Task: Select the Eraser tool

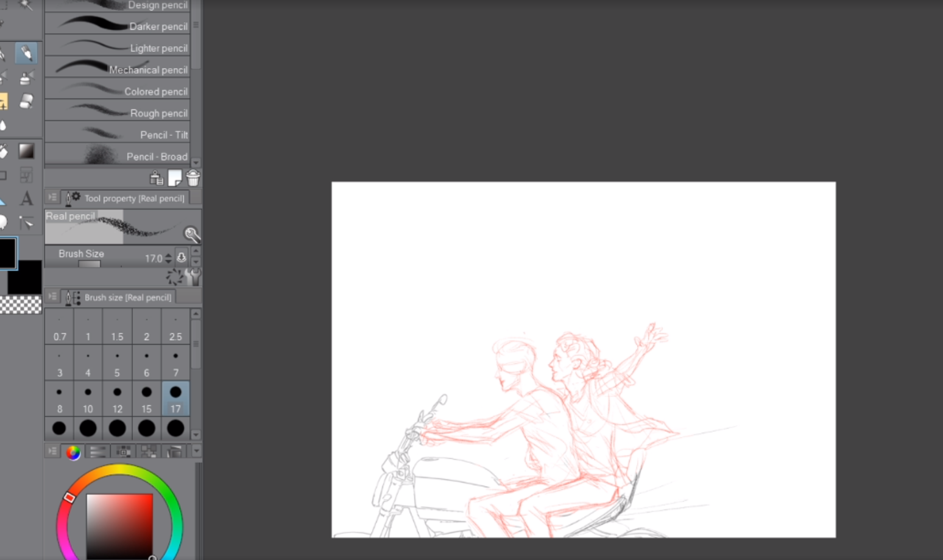Action: 26,101
